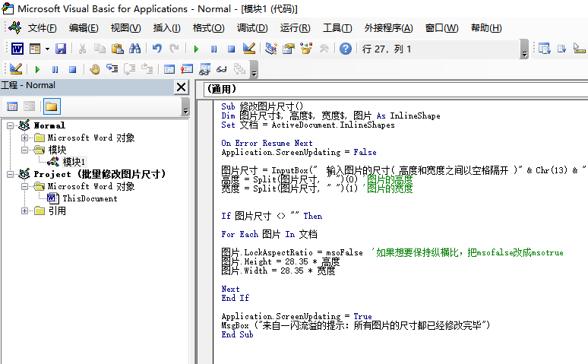The width and height of the screenshot is (588, 364).
Task: Open Quick Watch glasses icon
Action: (222, 69)
